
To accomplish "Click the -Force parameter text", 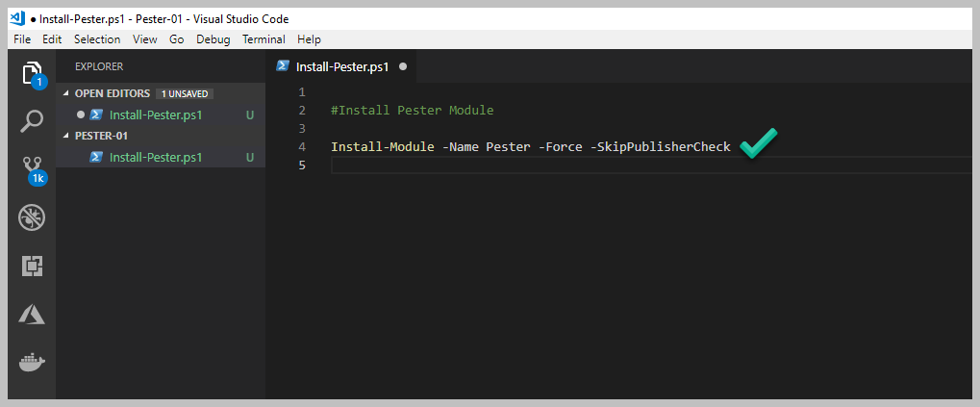I will [560, 147].
